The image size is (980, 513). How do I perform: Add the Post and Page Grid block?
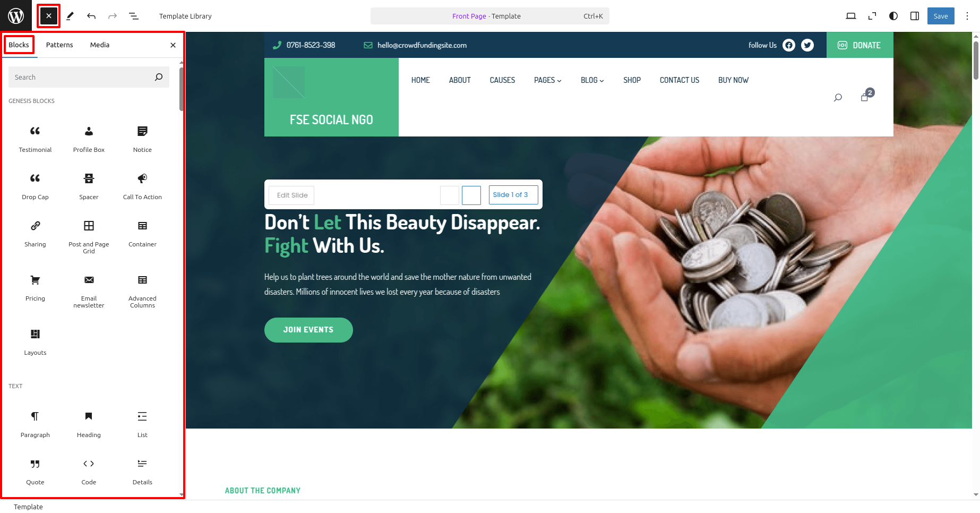coord(89,237)
